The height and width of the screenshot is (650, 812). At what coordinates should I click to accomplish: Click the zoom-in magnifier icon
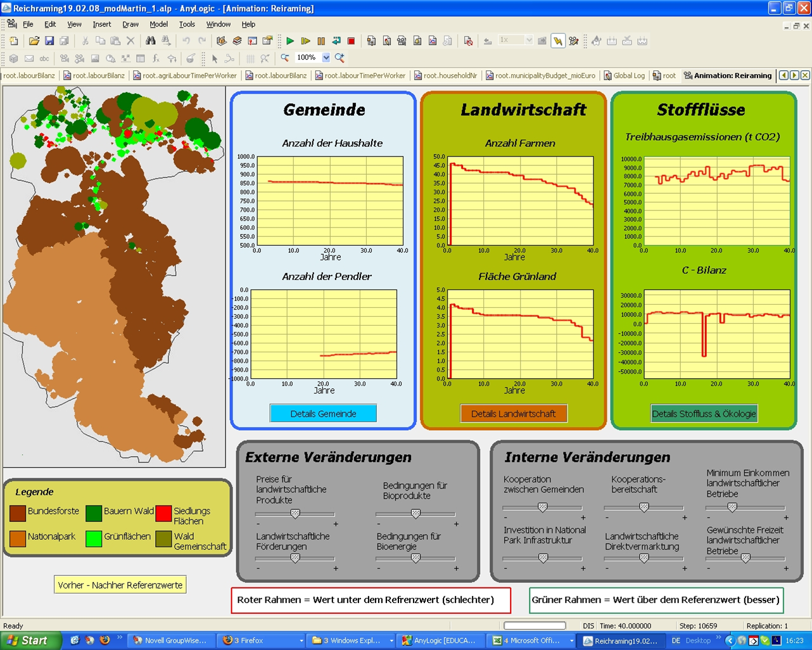pos(339,58)
